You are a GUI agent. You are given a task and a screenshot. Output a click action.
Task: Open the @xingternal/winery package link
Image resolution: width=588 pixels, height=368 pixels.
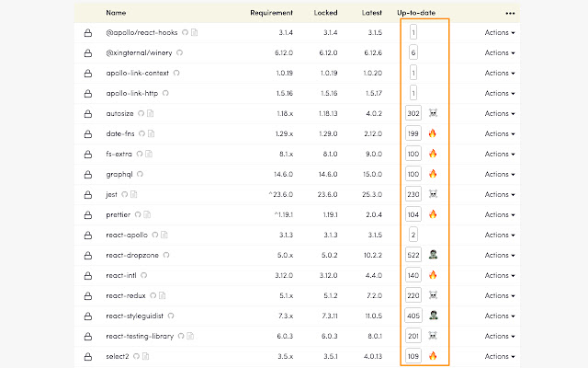pyautogui.click(x=139, y=53)
